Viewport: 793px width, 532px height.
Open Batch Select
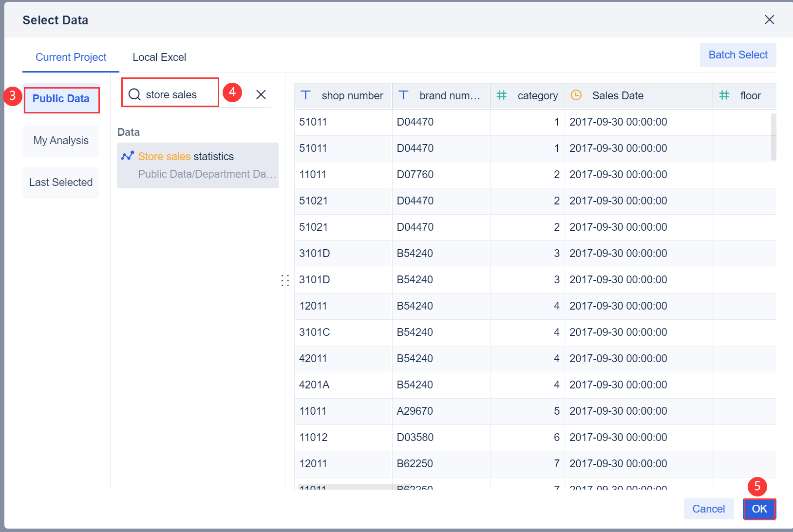pos(737,55)
